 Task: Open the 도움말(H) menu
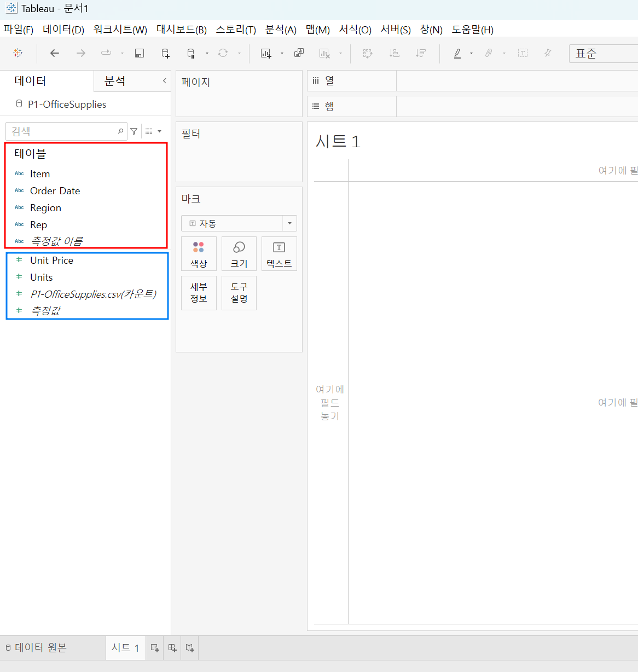click(473, 30)
